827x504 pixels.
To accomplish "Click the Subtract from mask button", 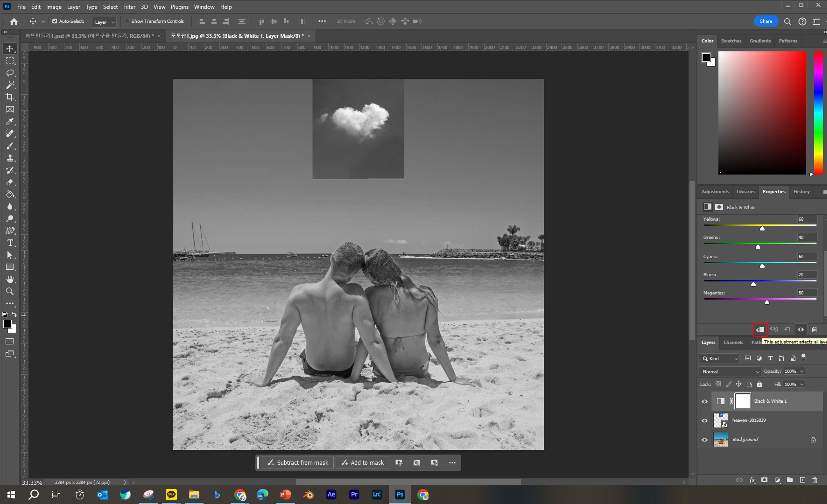I will [x=298, y=462].
